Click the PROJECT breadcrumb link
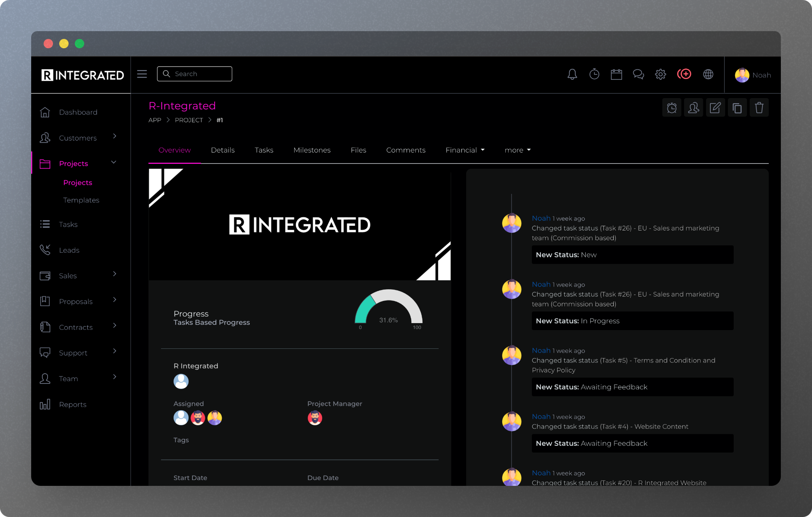Screen dimensions: 812x517 coord(189,120)
